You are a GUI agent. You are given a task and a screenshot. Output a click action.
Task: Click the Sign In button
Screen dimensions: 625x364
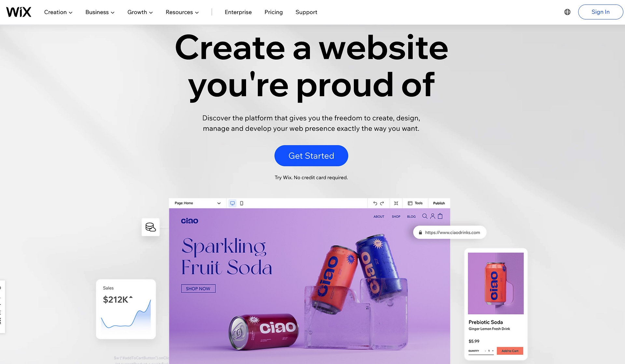click(600, 12)
